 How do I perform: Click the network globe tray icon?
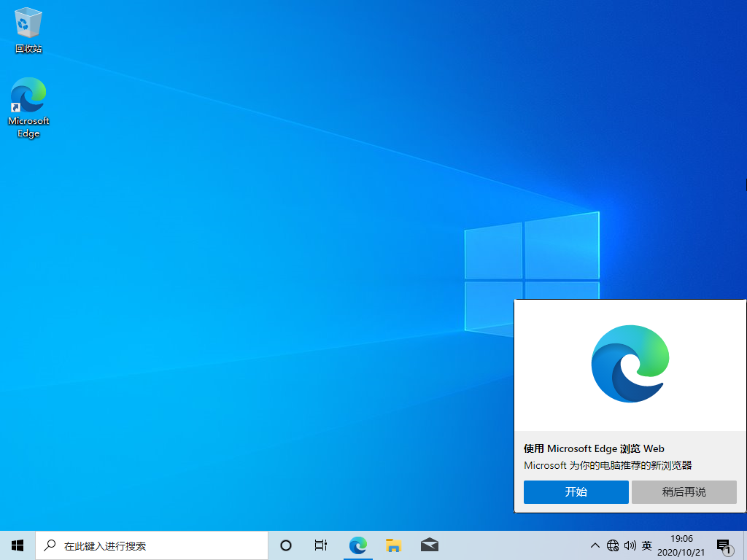point(613,545)
